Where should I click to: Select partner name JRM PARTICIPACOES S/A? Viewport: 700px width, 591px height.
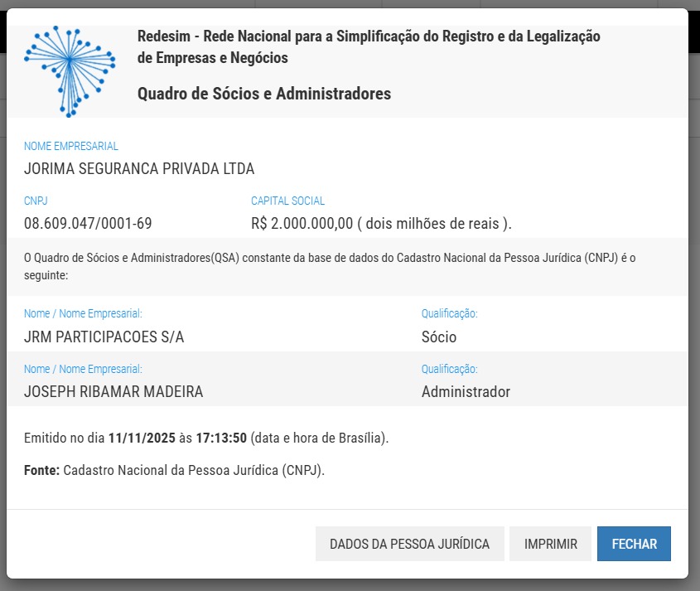click(x=104, y=337)
